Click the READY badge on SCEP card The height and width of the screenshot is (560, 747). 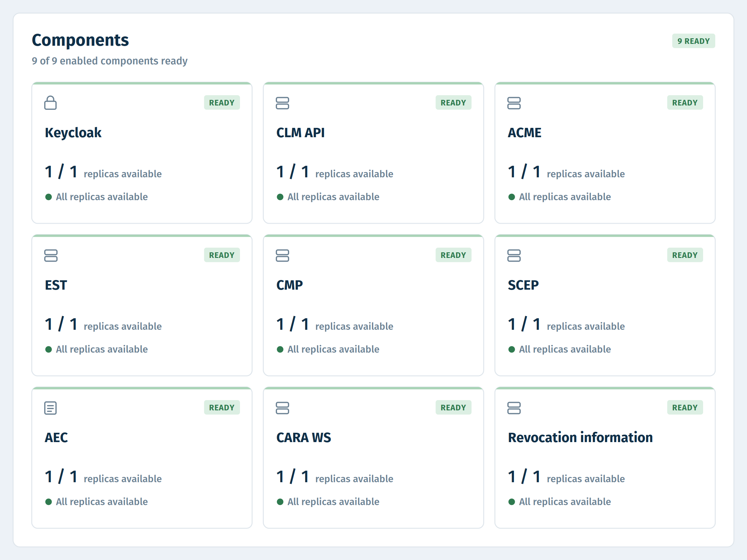click(x=685, y=255)
